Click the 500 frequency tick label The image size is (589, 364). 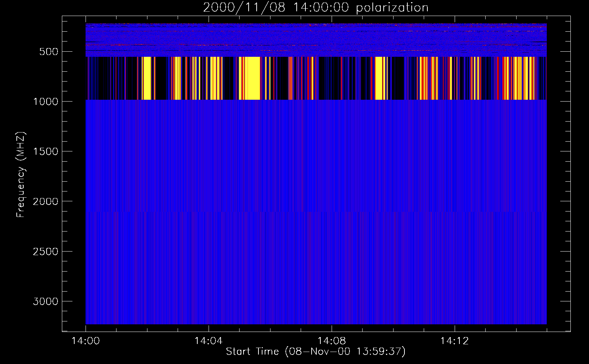click(49, 52)
